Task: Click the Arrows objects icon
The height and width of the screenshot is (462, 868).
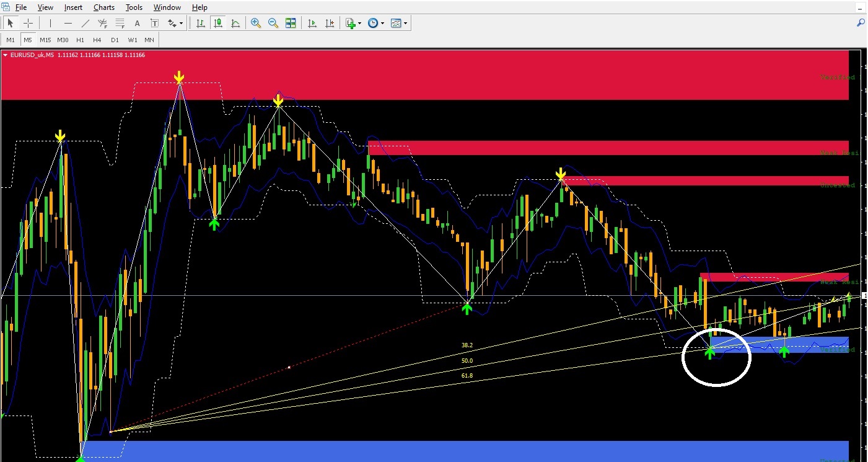Action: [172, 23]
